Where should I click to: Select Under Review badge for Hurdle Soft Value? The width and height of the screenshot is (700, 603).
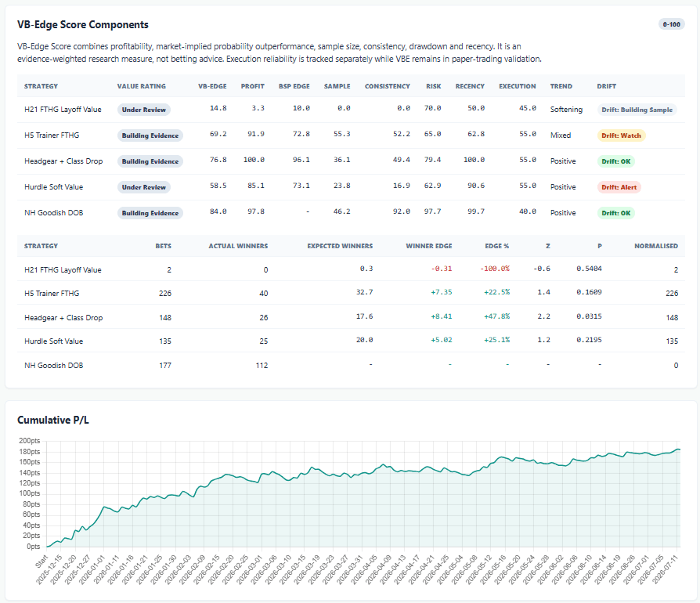pyautogui.click(x=144, y=187)
